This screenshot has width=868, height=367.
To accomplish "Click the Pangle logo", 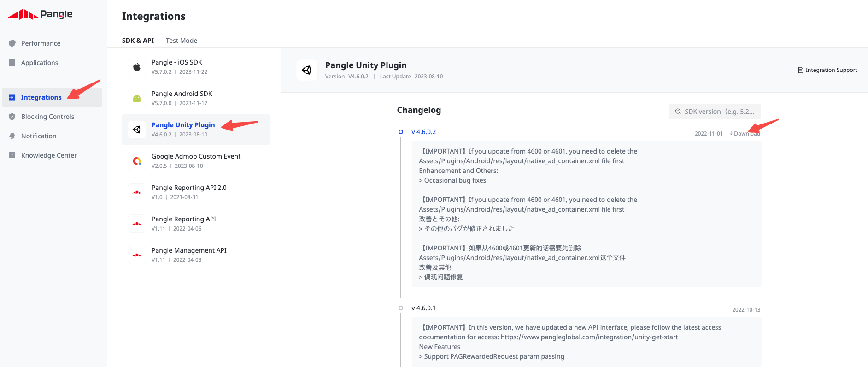I will [x=40, y=14].
